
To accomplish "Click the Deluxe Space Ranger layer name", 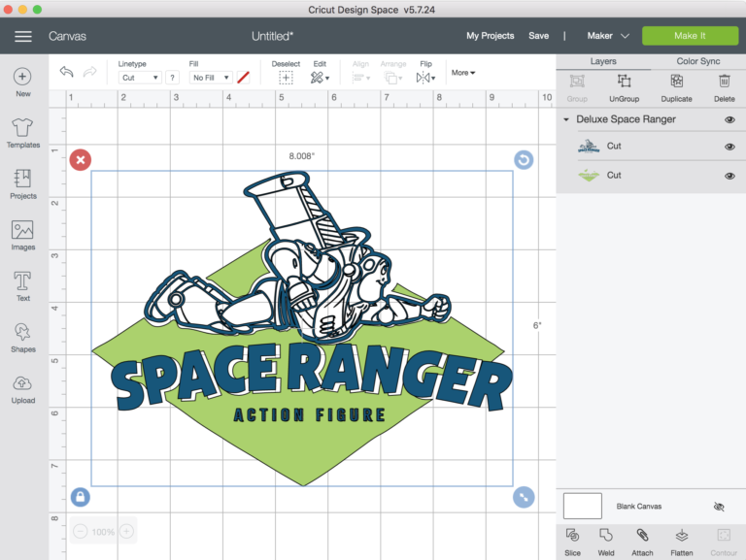I will [x=626, y=119].
